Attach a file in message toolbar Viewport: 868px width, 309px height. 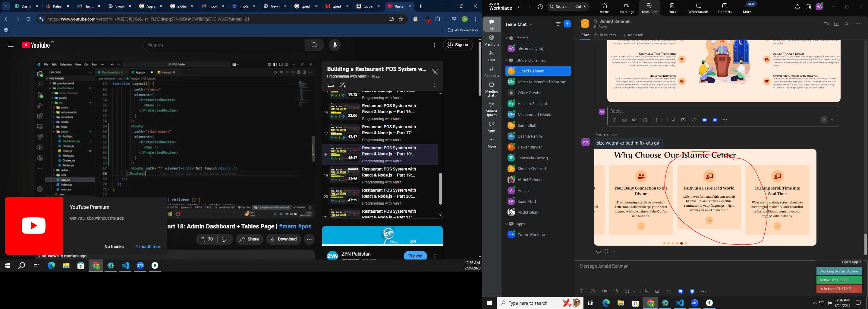[616, 291]
